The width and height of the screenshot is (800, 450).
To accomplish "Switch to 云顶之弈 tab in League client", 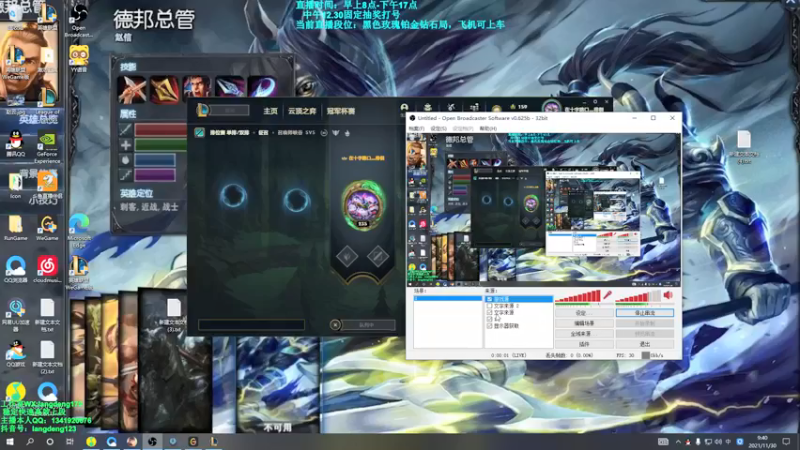I will tap(302, 111).
